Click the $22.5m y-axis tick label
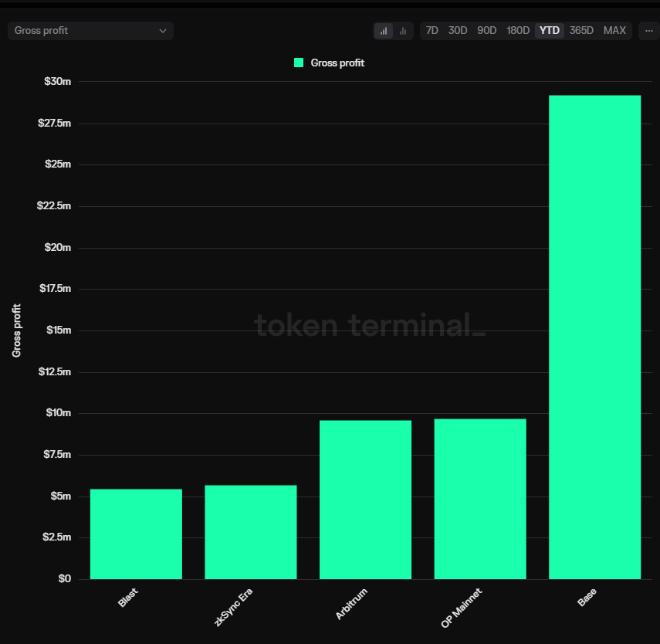660x644 pixels. [x=54, y=205]
